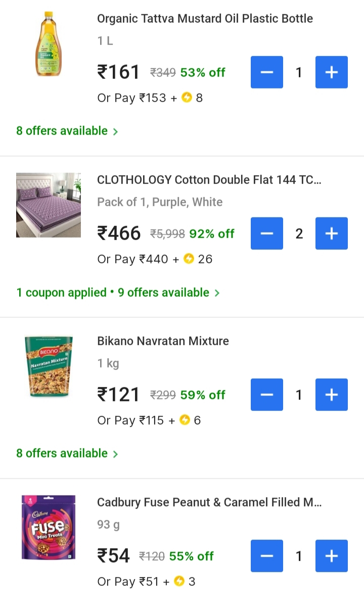The image size is (364, 600).
Task: Increase Cadbury Fuse quantity with plus
Action: click(x=331, y=556)
